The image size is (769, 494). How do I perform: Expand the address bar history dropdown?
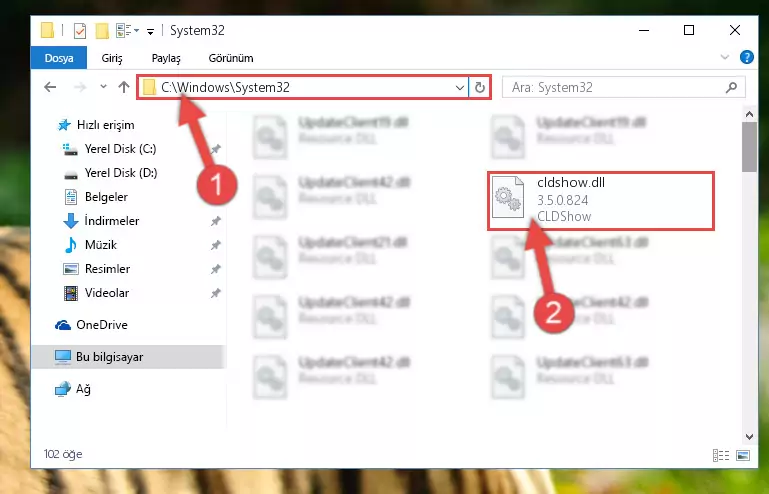click(x=460, y=88)
